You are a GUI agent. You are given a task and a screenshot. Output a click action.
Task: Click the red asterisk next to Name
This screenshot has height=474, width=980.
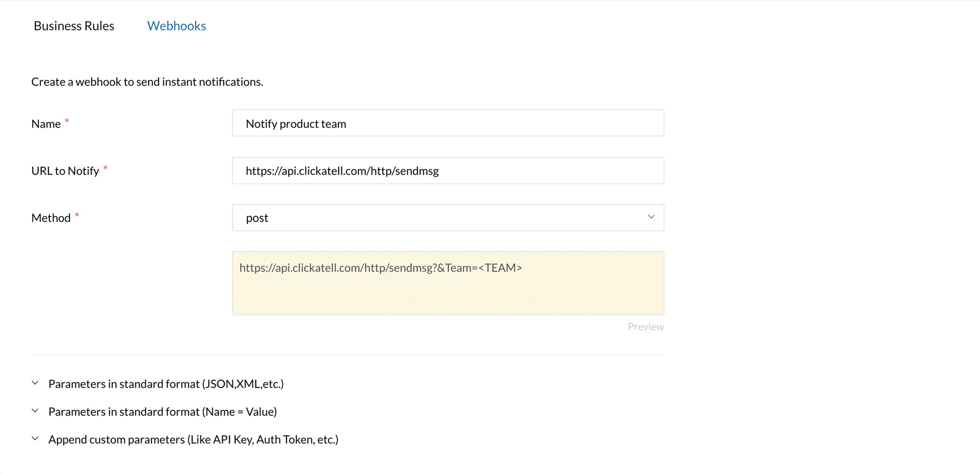(67, 121)
